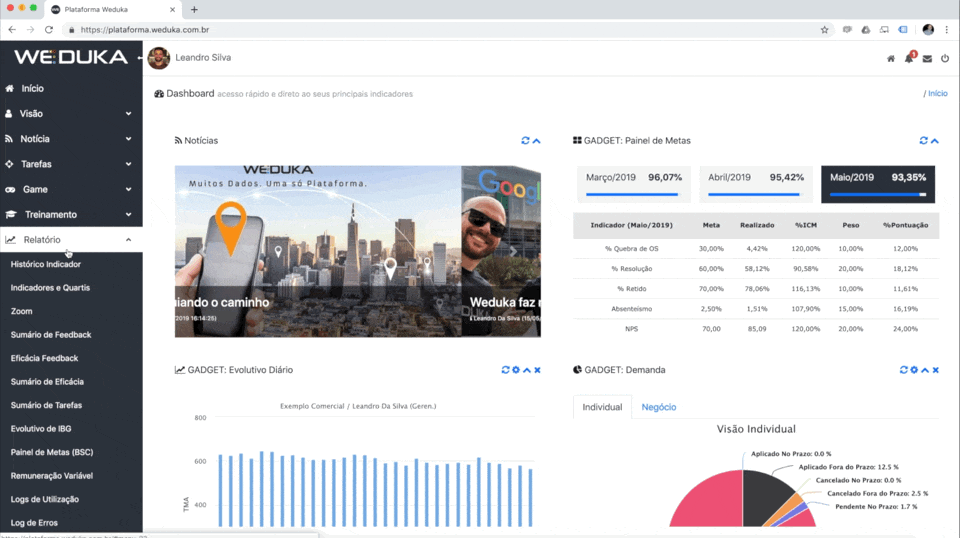Click the 'Absenteísmo' indicator row
Viewport: 960px width, 538px height.
click(x=756, y=308)
